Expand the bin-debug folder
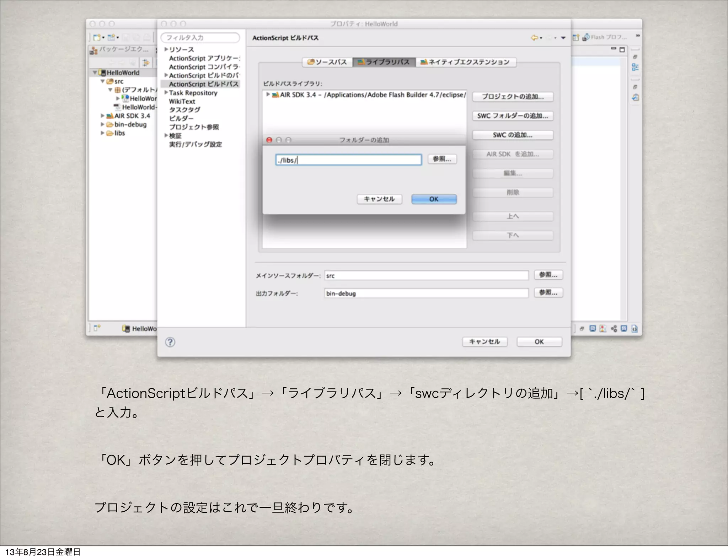The width and height of the screenshot is (728, 560). (102, 124)
